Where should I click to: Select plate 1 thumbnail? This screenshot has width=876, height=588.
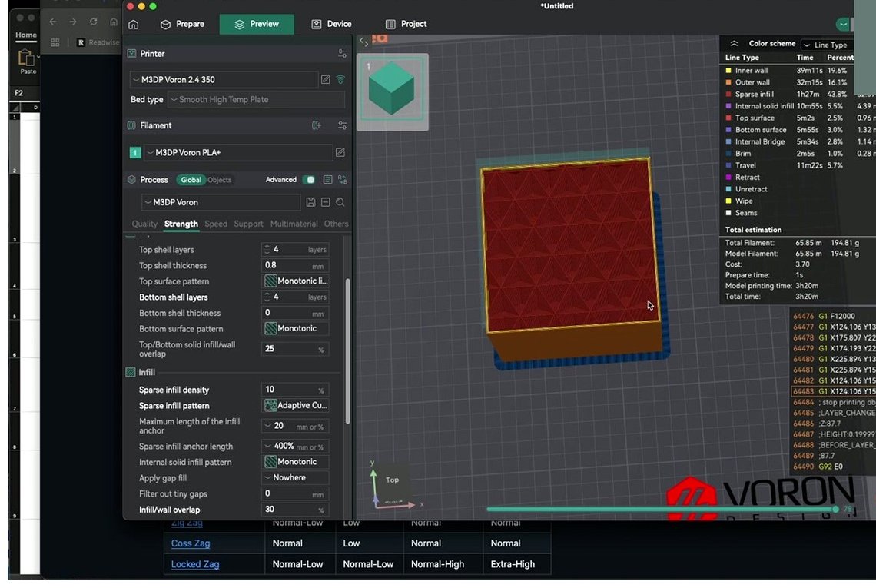click(392, 91)
